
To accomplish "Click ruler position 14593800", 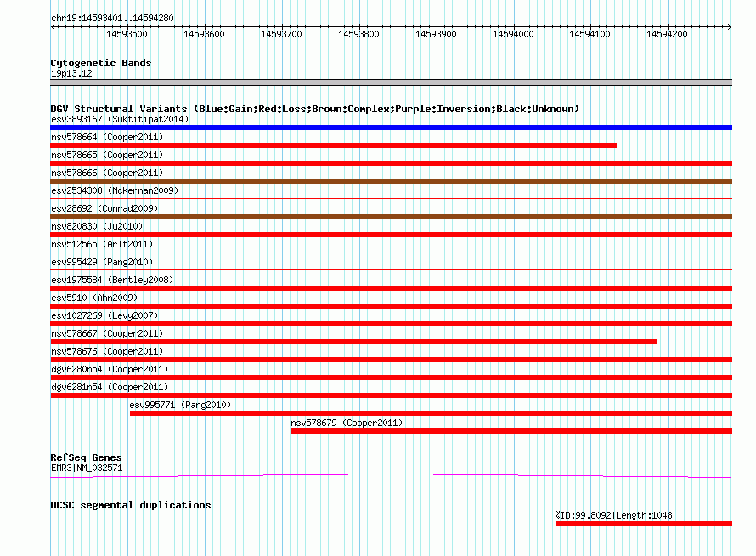I will tap(358, 34).
